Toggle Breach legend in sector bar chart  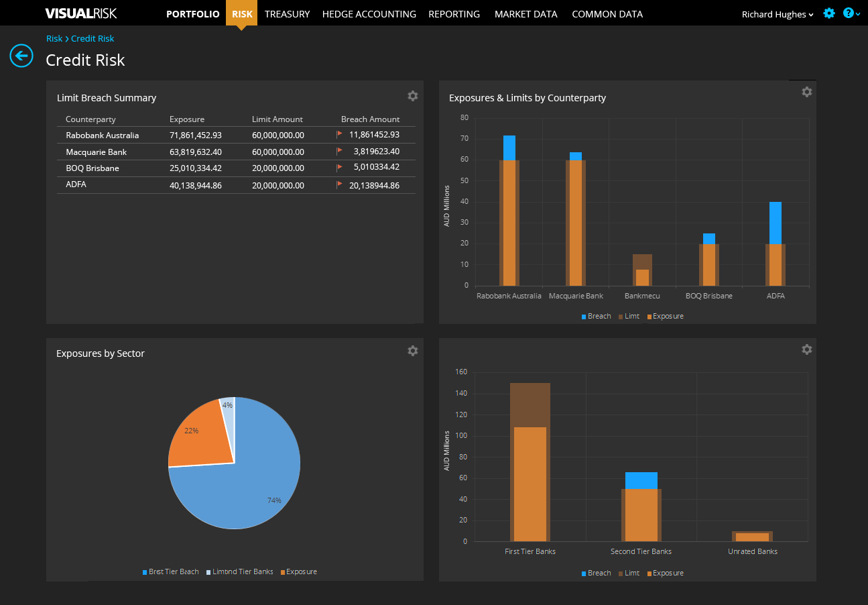pos(596,573)
